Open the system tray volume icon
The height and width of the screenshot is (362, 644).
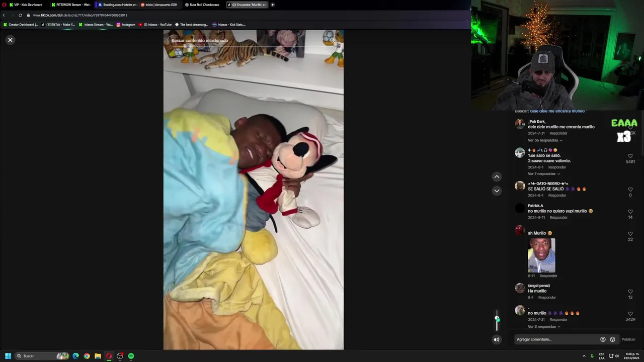tap(617, 356)
